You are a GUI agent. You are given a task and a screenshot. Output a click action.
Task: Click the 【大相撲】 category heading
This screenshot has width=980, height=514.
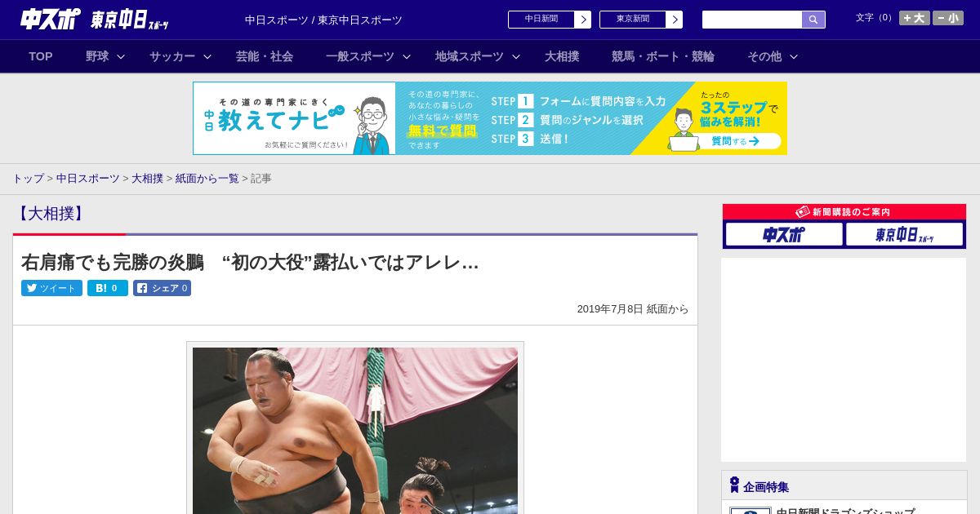tap(51, 214)
